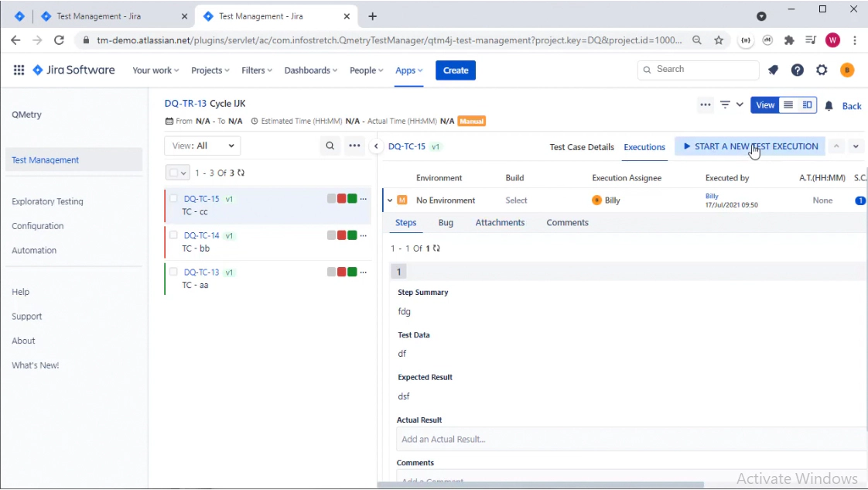Open the Test Case Details tab
The width and height of the screenshot is (868, 490).
click(581, 147)
